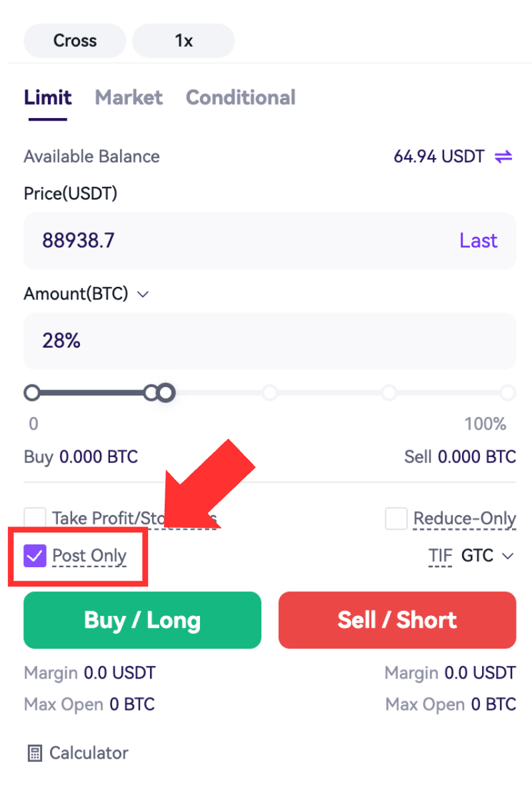
Task: Tick the Take Profit/Stop Loss checkbox
Action: click(35, 518)
